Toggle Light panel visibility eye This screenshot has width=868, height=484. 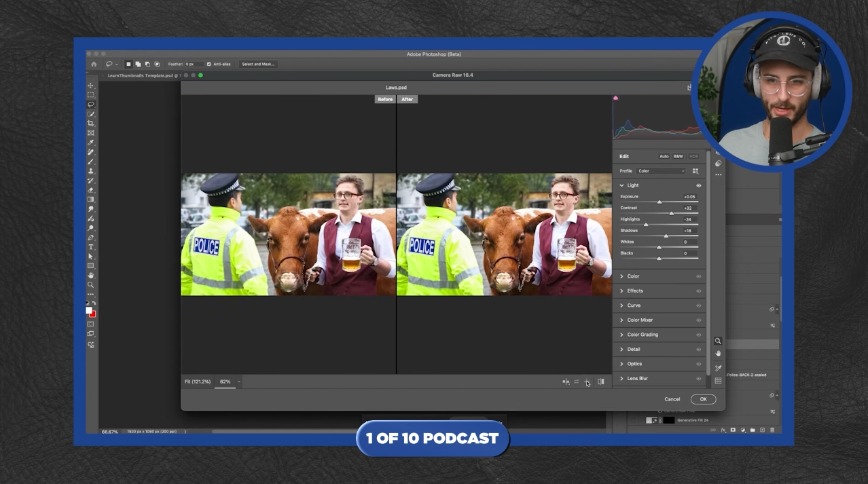point(698,185)
